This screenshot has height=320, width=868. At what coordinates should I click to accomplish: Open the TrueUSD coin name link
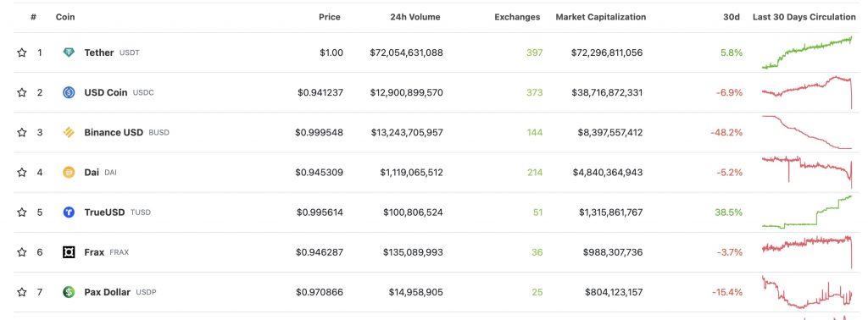coord(104,212)
